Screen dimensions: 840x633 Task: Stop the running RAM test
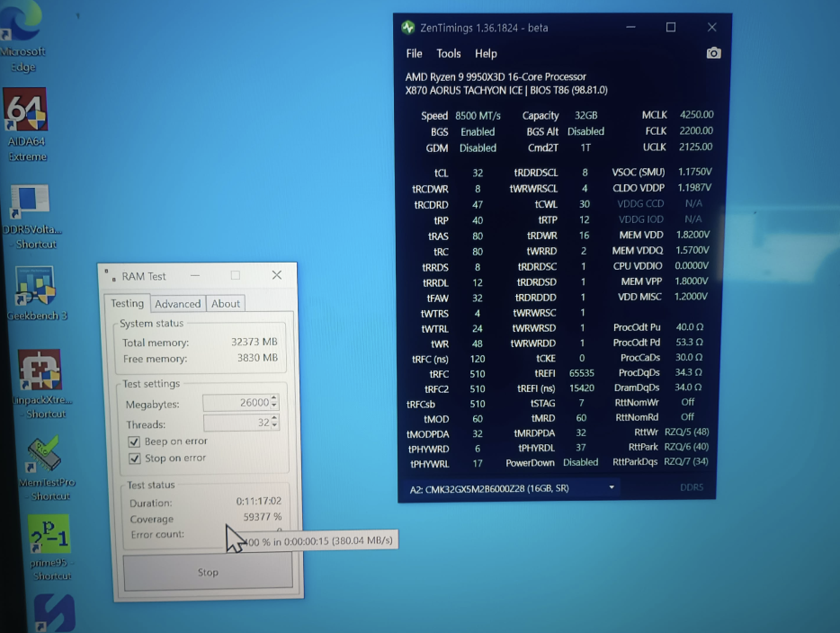pos(208,572)
